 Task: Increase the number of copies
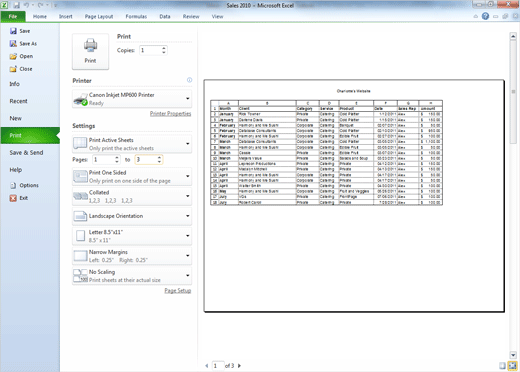click(x=164, y=48)
